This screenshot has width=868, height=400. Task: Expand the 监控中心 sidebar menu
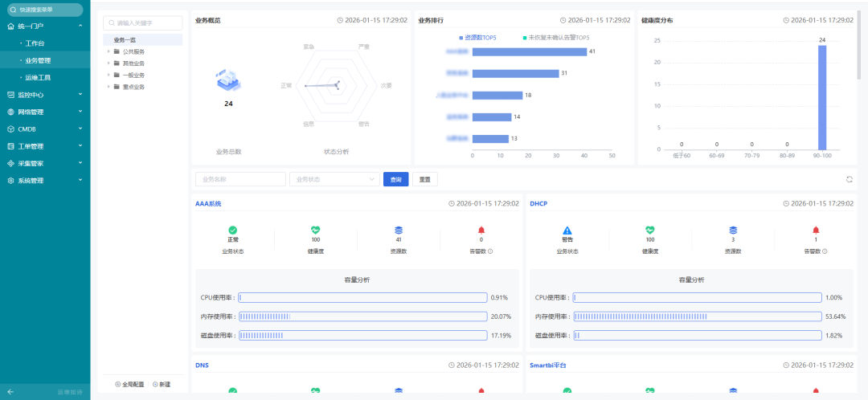44,95
